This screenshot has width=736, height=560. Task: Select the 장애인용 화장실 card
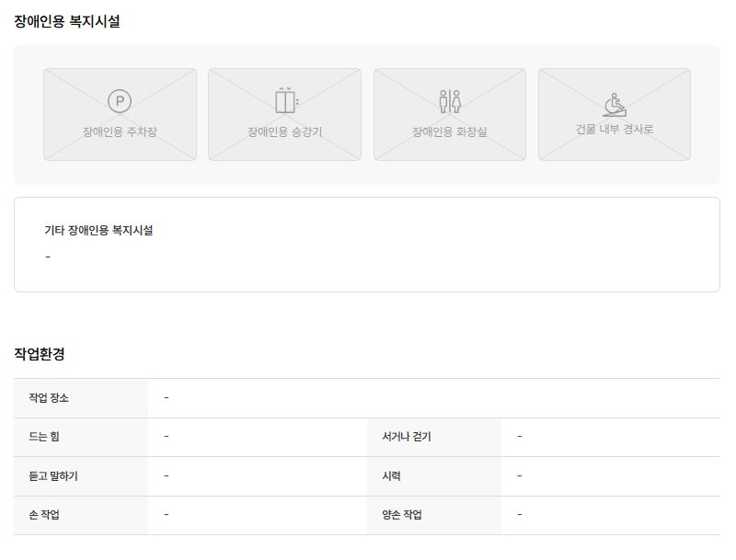click(x=450, y=114)
